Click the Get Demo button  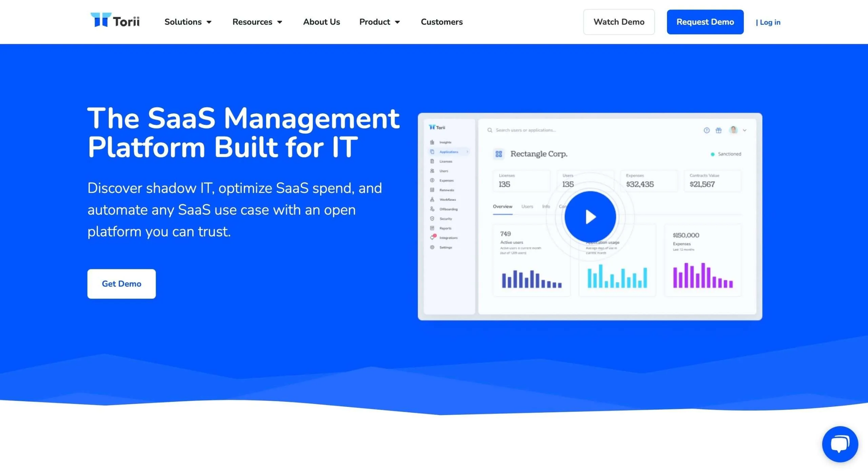click(121, 284)
